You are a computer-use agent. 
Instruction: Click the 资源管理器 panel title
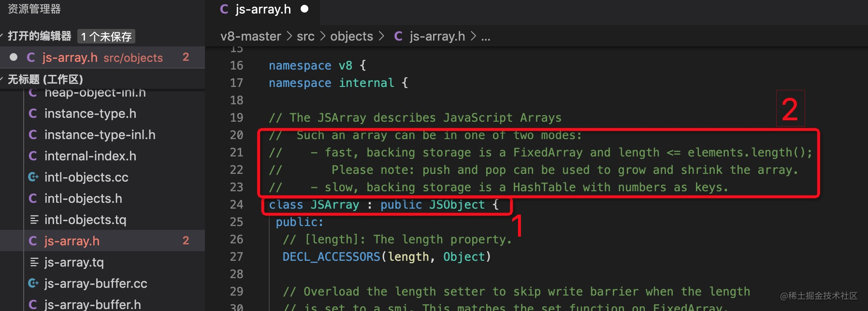point(34,9)
